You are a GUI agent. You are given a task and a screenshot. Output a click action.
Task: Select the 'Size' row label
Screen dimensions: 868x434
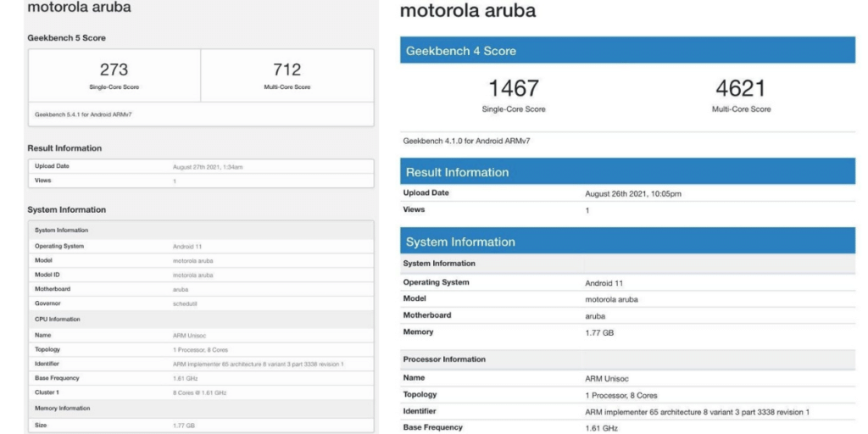(x=41, y=426)
